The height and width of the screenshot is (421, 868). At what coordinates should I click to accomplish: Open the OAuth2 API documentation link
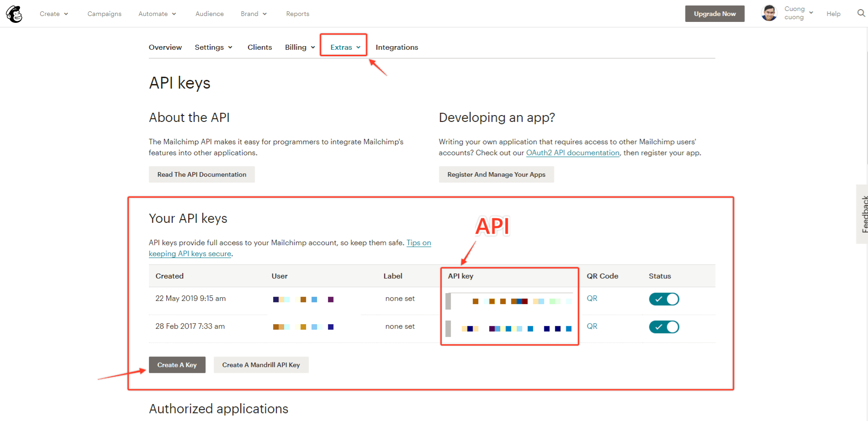click(x=572, y=153)
